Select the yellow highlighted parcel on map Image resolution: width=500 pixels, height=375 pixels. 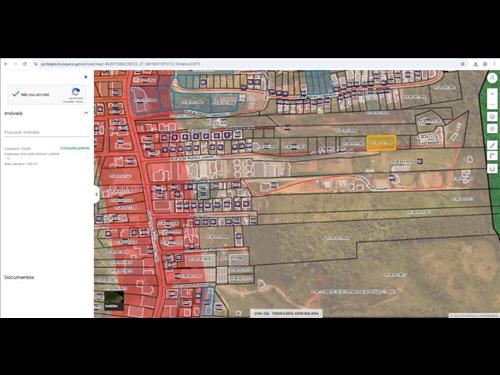pyautogui.click(x=381, y=143)
